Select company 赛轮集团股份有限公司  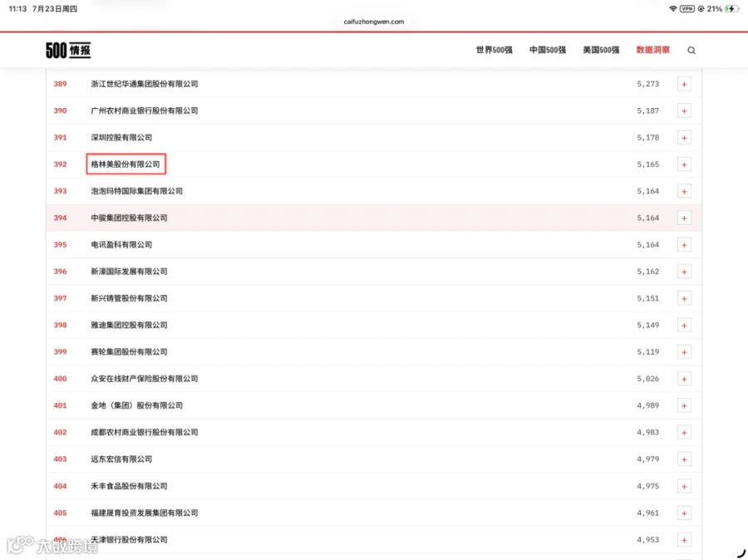tap(130, 351)
